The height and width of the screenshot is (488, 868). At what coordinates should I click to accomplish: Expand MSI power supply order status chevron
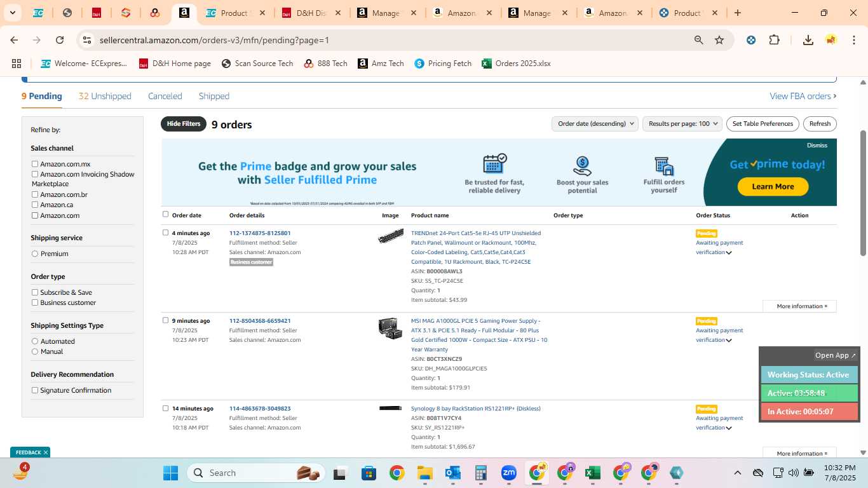(729, 341)
